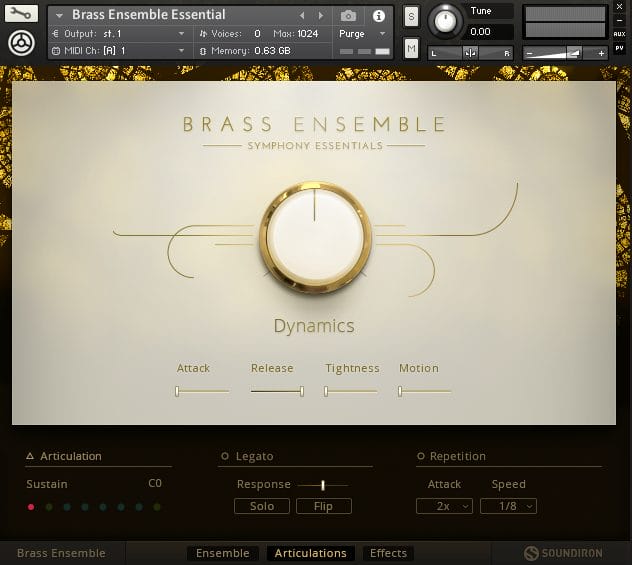This screenshot has width=632, height=565.
Task: Click the Tightness slider
Action: click(x=351, y=391)
